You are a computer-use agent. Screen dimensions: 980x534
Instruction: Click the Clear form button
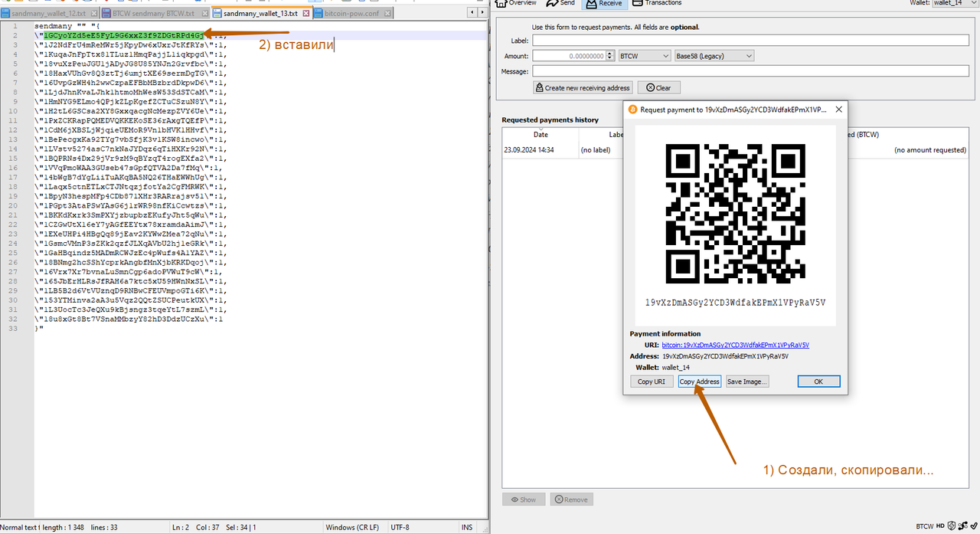[x=658, y=88]
